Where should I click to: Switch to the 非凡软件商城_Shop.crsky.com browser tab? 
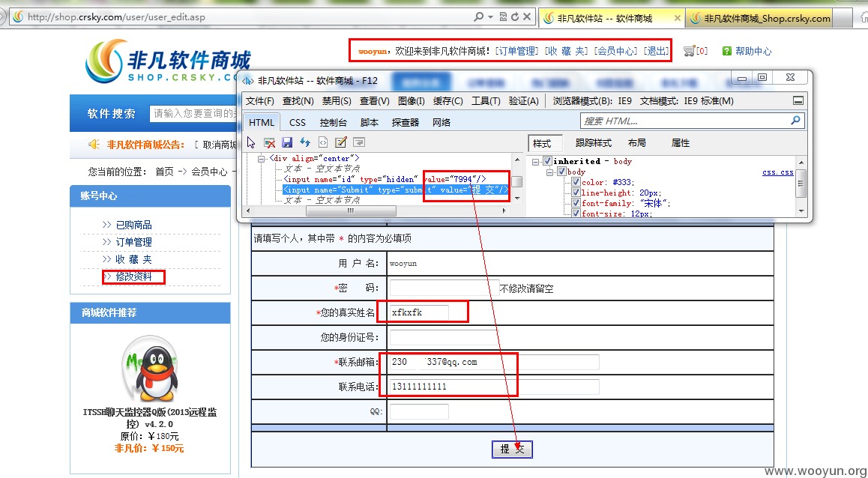tap(759, 18)
